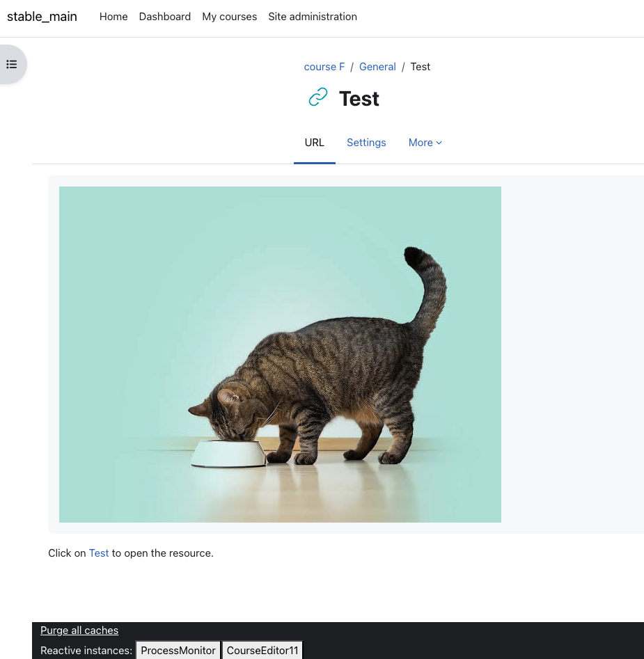
Task: Click the 'Reactive instances:' label
Action: 86,651
